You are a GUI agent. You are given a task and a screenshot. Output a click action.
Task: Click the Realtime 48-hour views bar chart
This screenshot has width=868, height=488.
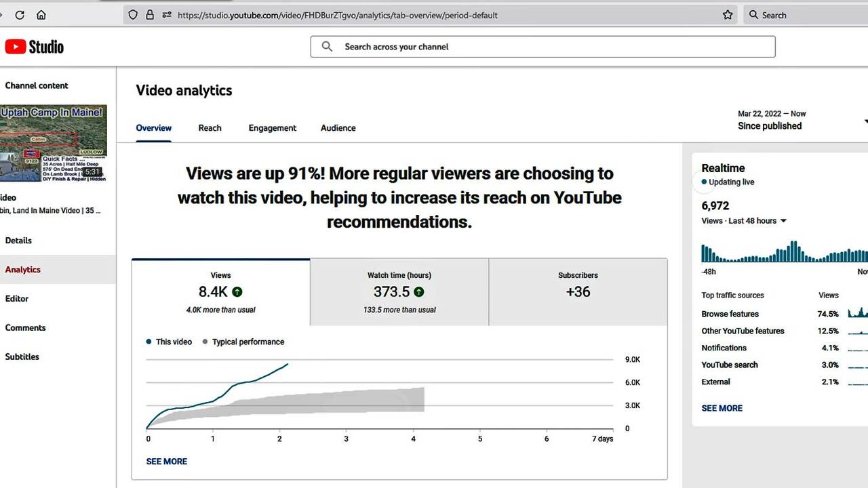click(785, 249)
